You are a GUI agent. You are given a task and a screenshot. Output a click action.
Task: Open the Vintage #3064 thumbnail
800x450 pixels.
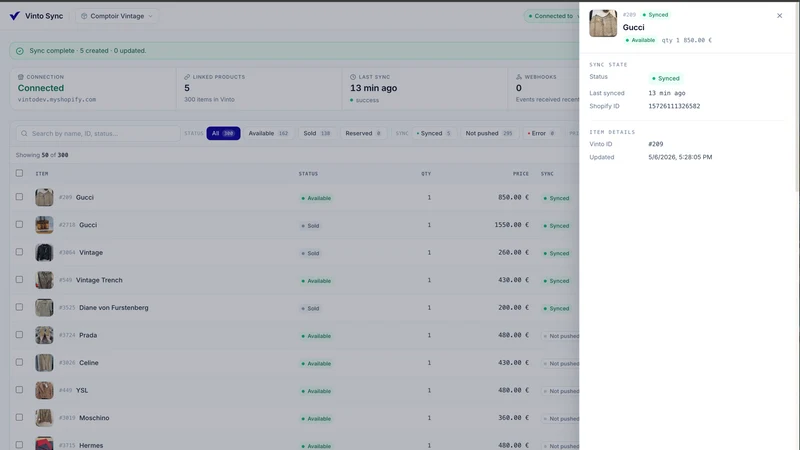44,252
